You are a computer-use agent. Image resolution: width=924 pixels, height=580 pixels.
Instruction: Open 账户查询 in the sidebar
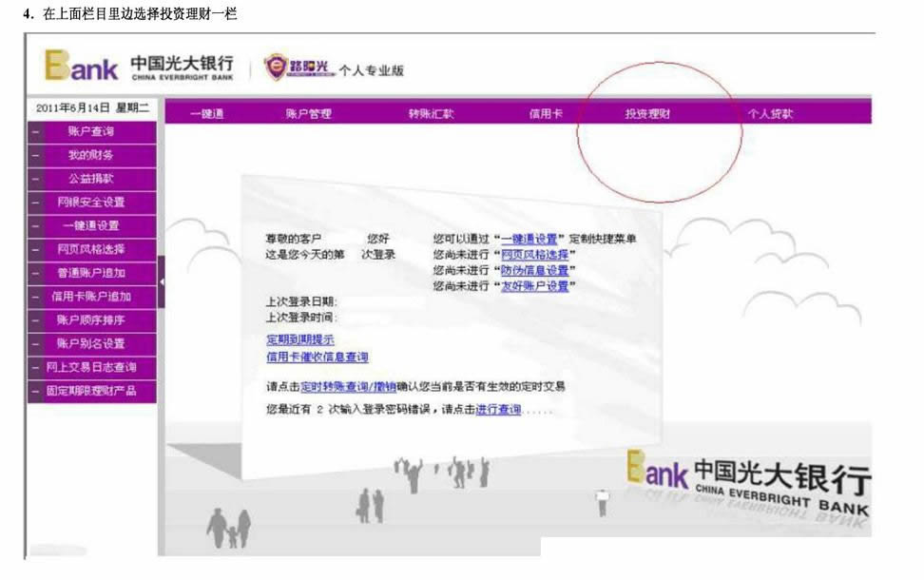click(x=91, y=131)
